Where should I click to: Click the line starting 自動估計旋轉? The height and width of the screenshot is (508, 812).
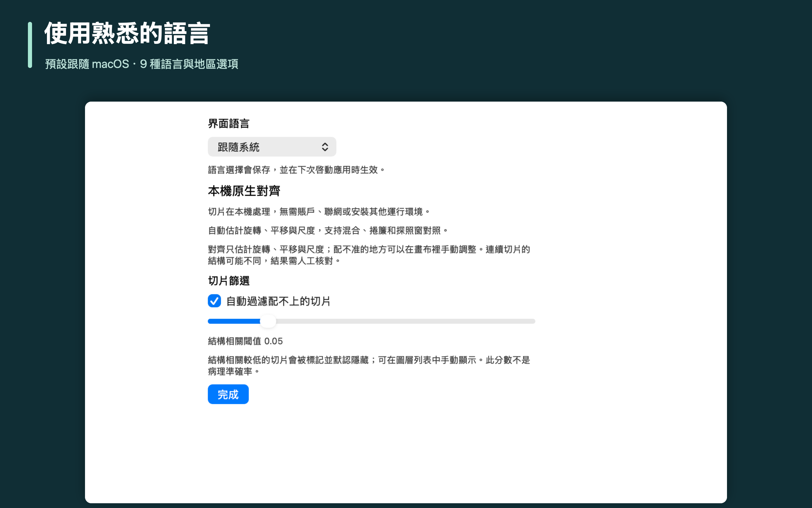[x=328, y=231]
